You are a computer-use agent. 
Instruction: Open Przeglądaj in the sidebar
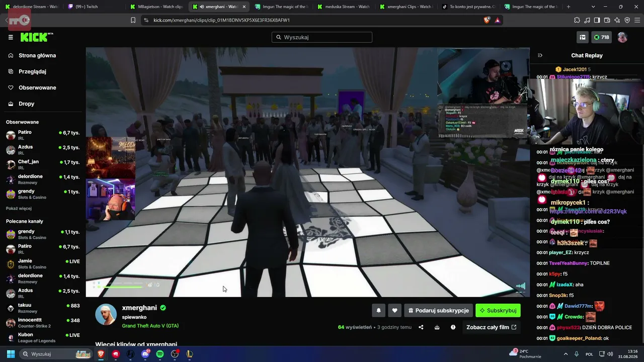pyautogui.click(x=32, y=71)
